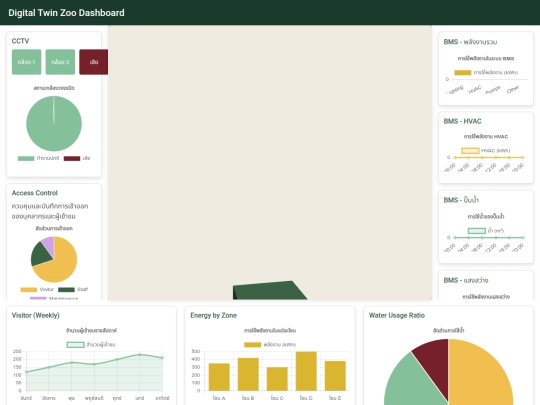Click the Access Control description paragraph

click(x=50, y=211)
